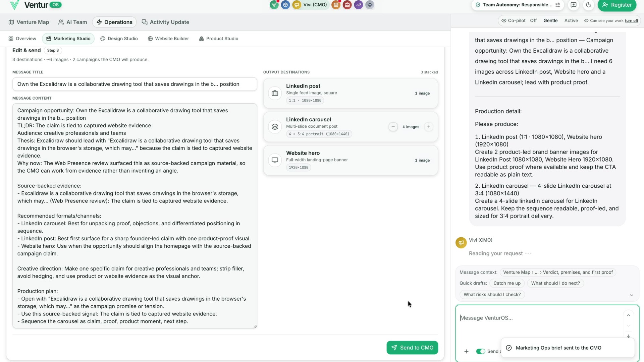Click the up arrow in the message box

pos(629,315)
